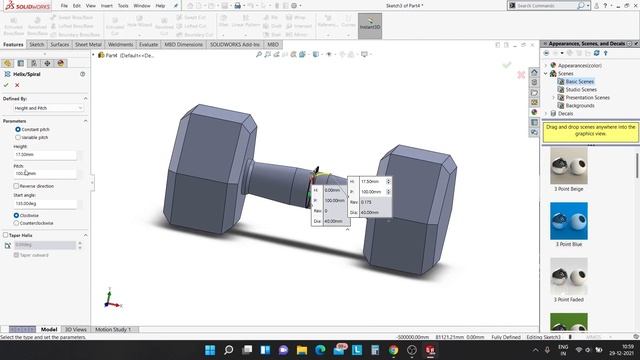
Task: Click Instant3D toolbar button
Action: pos(370,26)
